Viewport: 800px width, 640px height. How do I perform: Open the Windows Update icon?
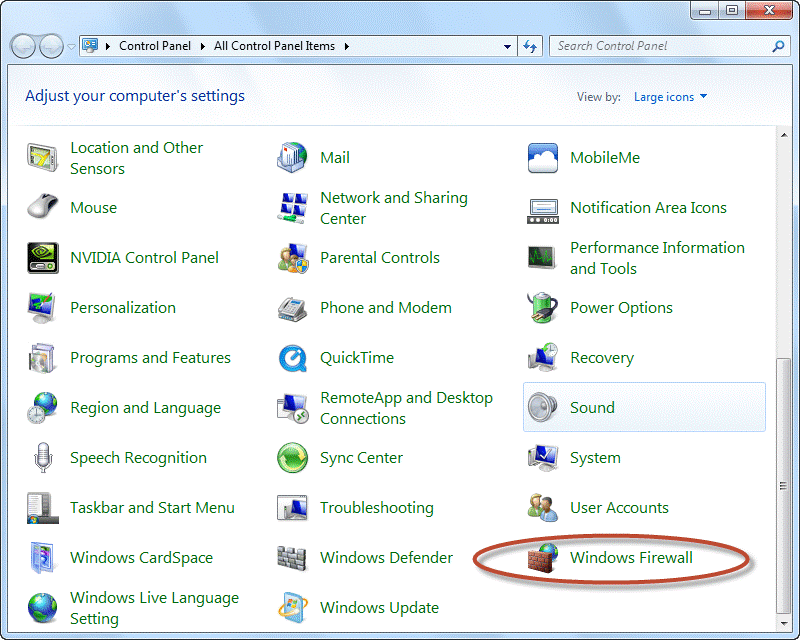pyautogui.click(x=292, y=608)
